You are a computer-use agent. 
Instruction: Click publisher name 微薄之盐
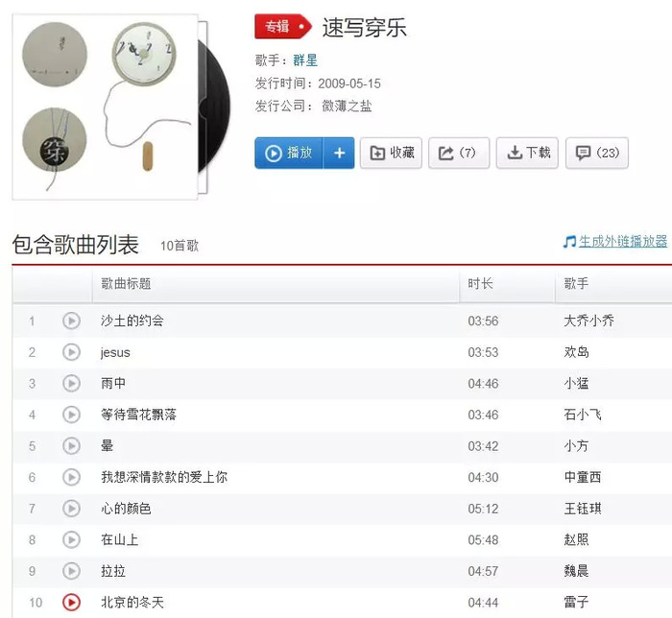click(347, 106)
